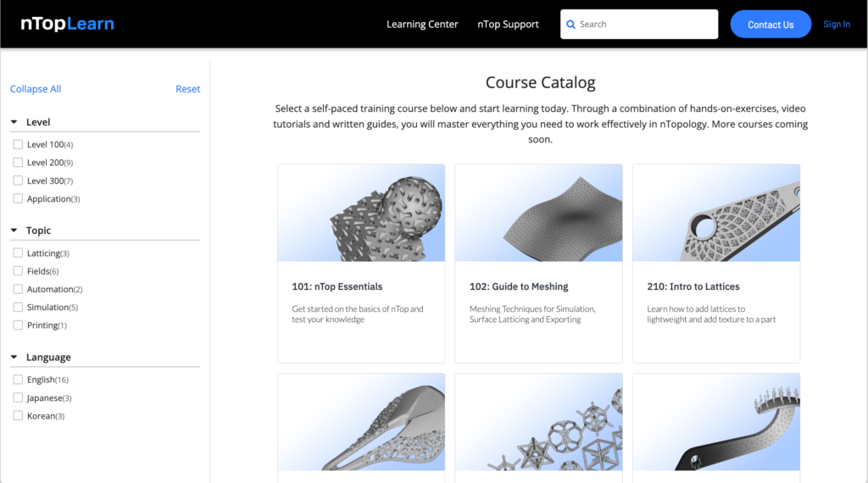
Task: Enable the Application level filter
Action: tap(18, 198)
